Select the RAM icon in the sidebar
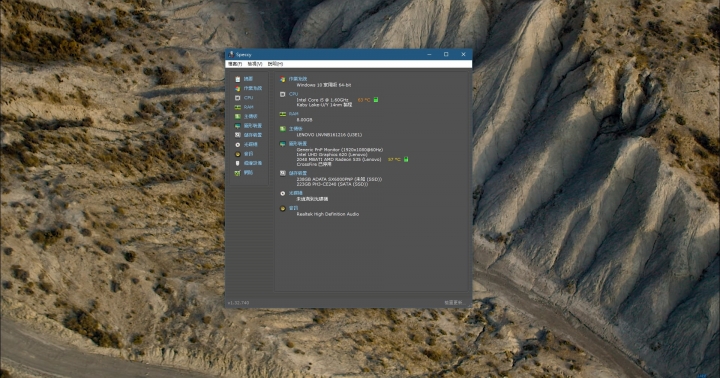Screen dimensions: 720x378 pyautogui.click(x=237, y=107)
